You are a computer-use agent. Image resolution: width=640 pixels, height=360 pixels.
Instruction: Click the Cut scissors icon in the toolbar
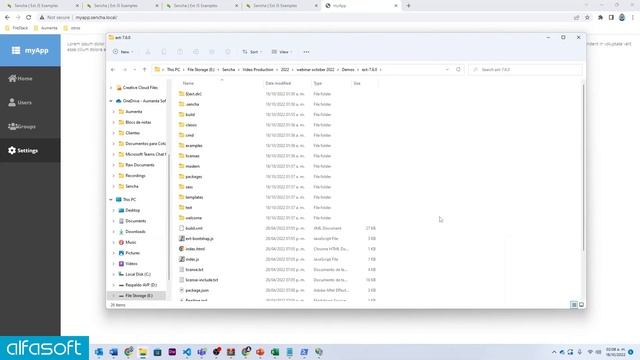click(x=148, y=52)
